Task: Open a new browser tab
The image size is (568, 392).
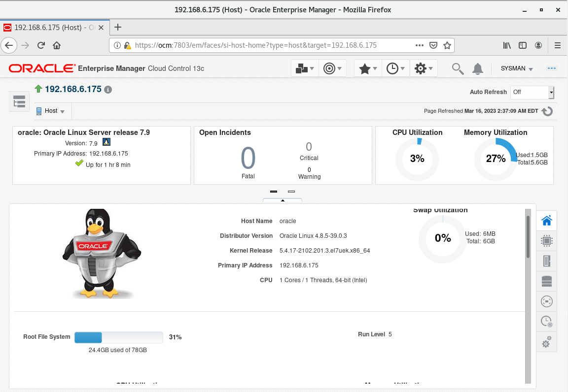Action: (x=118, y=27)
